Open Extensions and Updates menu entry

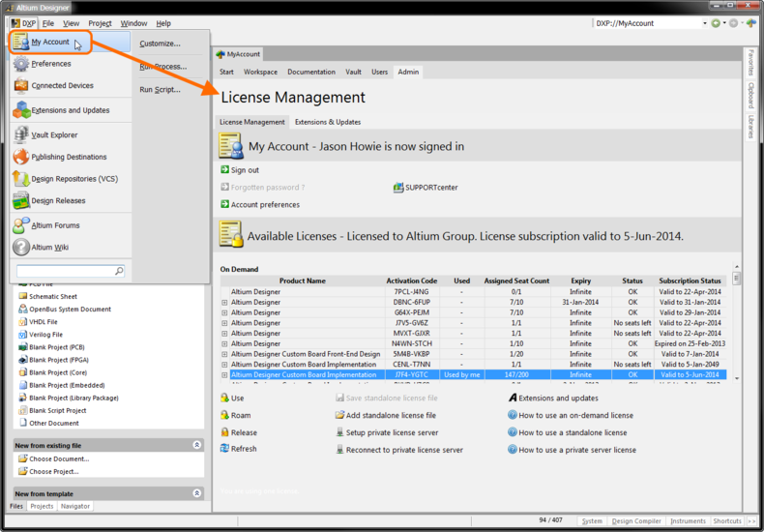tap(70, 110)
